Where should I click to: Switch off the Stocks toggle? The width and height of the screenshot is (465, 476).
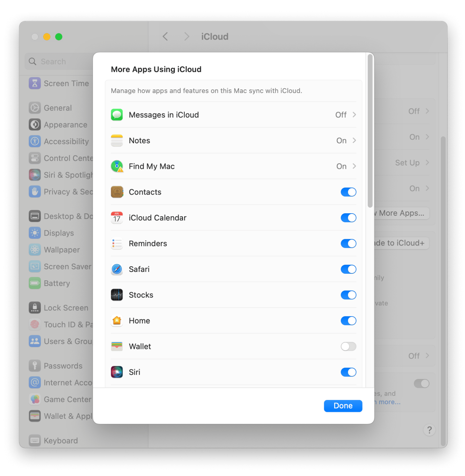348,295
